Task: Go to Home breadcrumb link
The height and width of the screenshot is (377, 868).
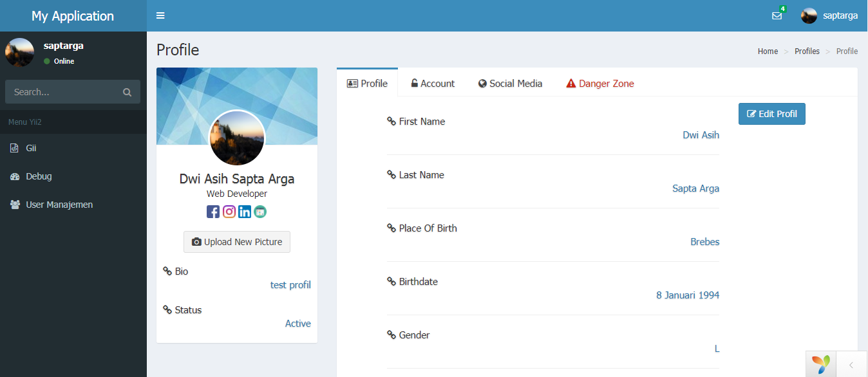Action: [x=768, y=51]
